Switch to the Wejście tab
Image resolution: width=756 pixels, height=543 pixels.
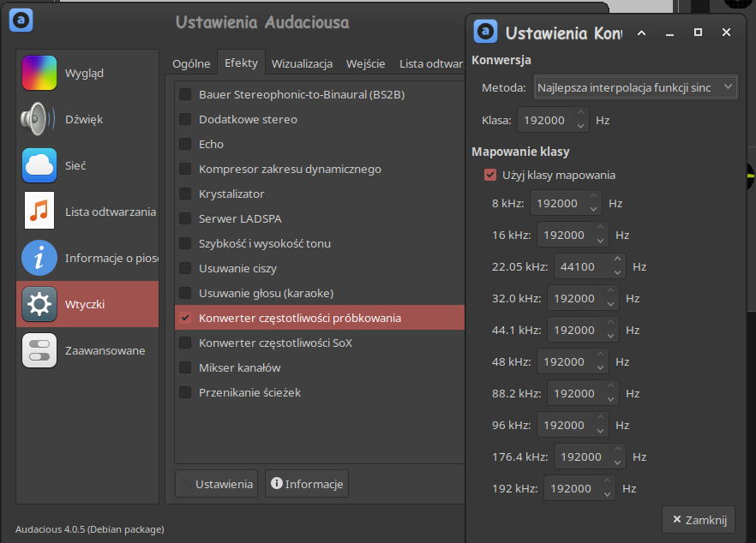click(365, 63)
